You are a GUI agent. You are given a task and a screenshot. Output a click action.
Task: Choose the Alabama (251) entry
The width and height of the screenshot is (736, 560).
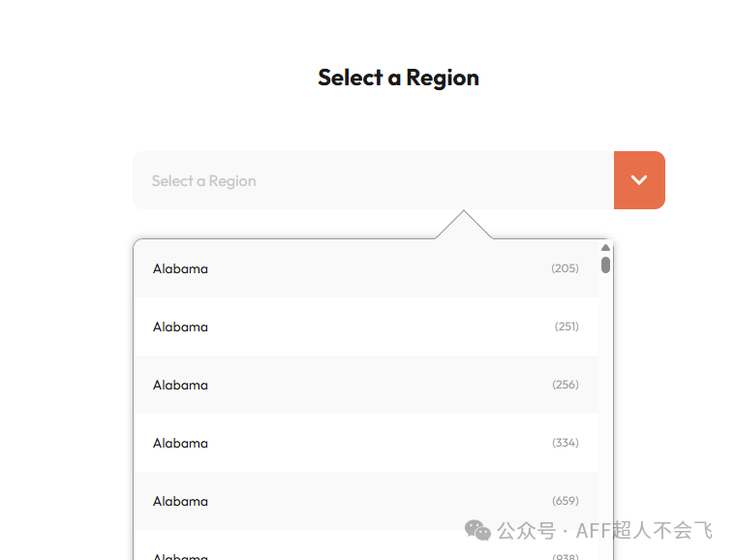pos(365,327)
